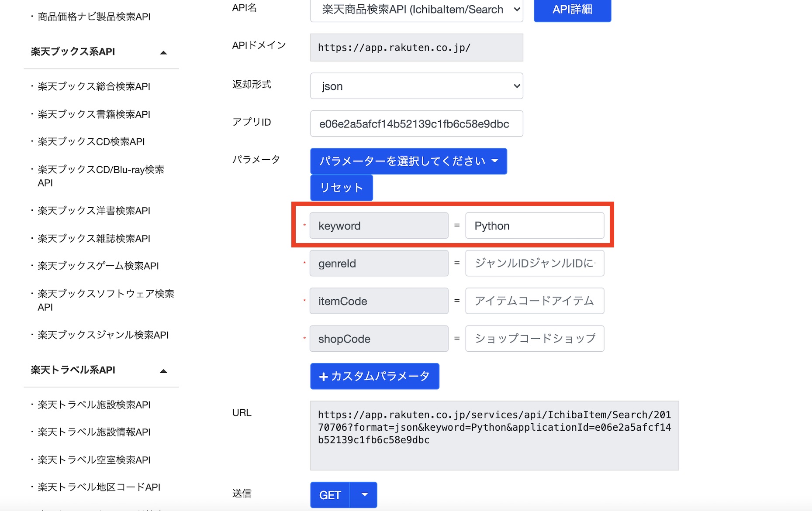Click the keyword value field containing Python
Image resolution: width=812 pixels, height=511 pixels.
(535, 226)
